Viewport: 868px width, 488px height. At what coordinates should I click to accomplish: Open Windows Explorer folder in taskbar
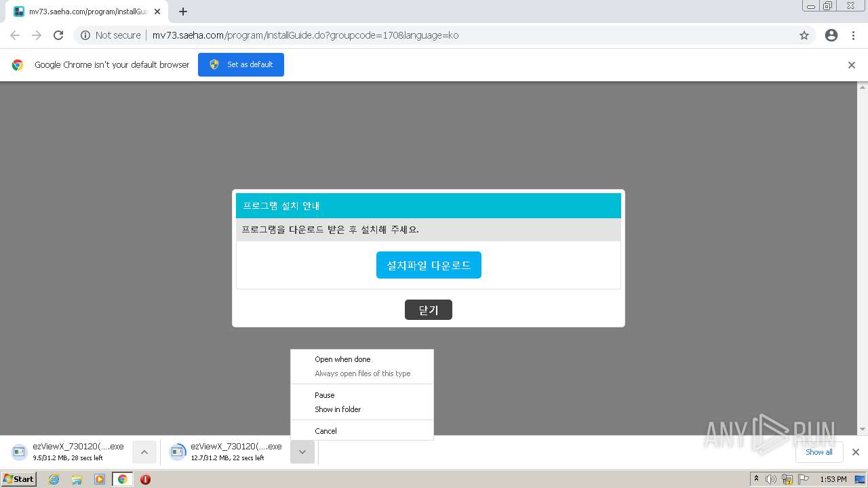click(x=77, y=479)
